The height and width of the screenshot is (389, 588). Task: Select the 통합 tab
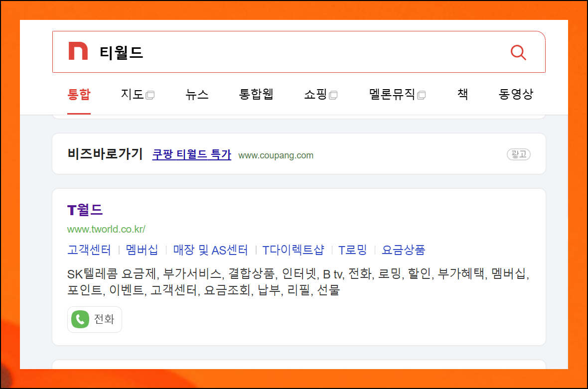tap(79, 94)
